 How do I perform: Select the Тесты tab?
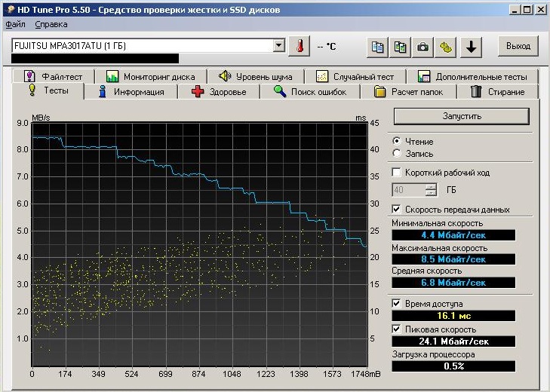(48, 90)
